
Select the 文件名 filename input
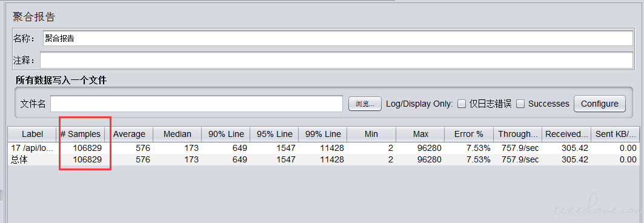(x=196, y=104)
